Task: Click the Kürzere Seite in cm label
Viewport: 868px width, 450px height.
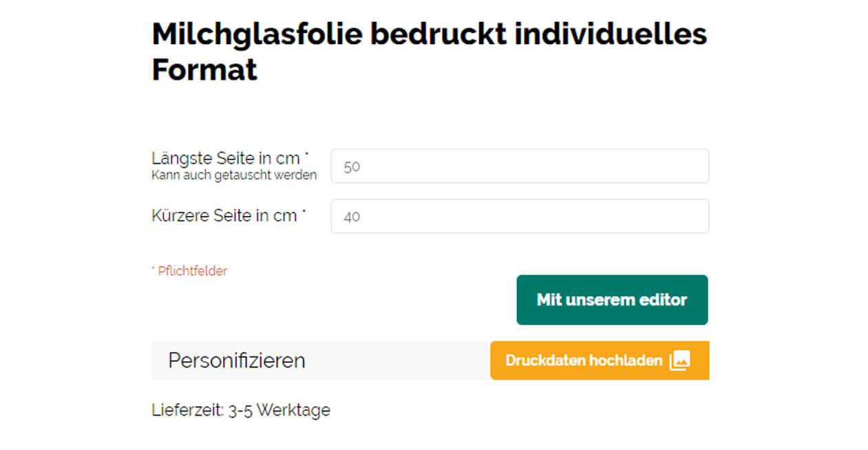Action: point(224,215)
